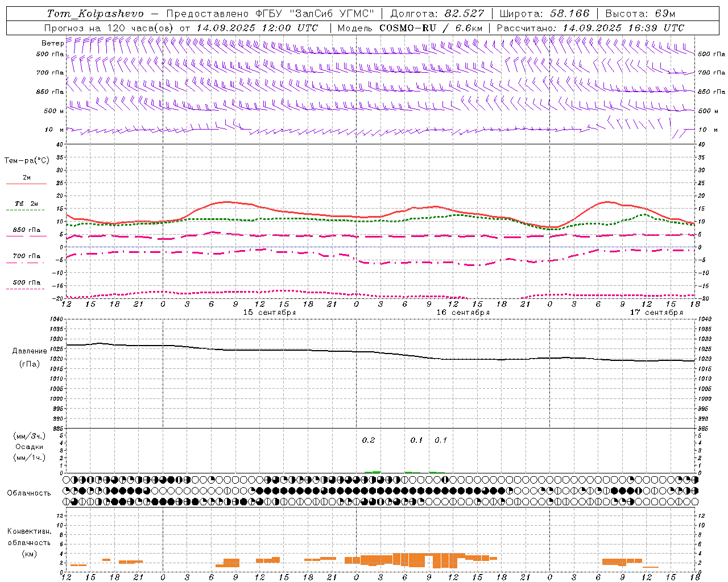This screenshot has height=582, width=728.
Task: Click the Облачность cloud cover label
Action: pyautogui.click(x=29, y=493)
